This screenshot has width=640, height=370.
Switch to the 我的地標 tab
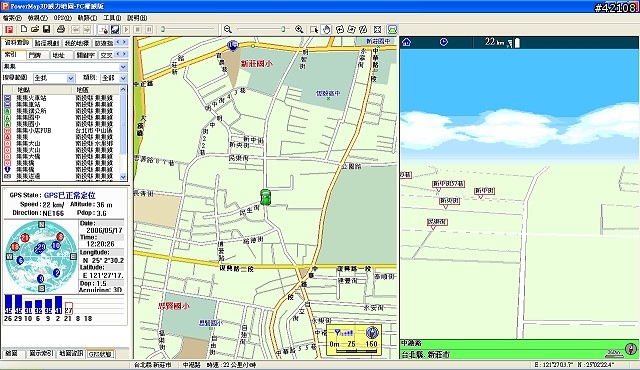point(77,43)
